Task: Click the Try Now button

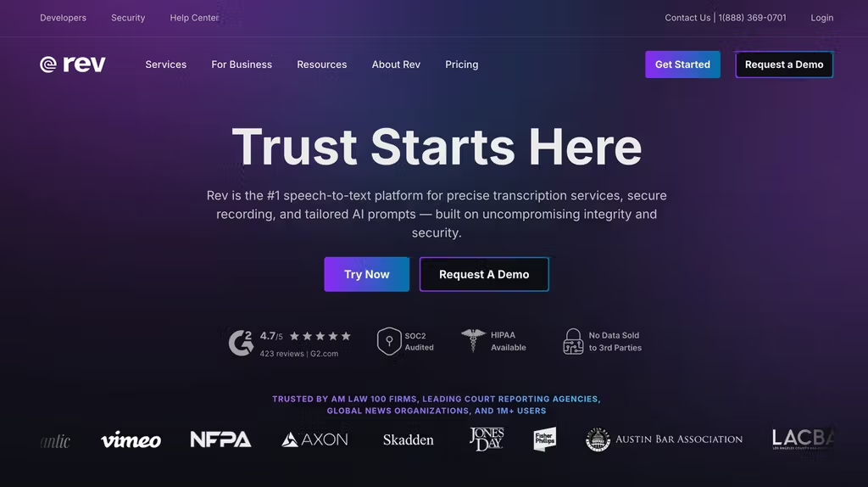Action: click(x=367, y=274)
